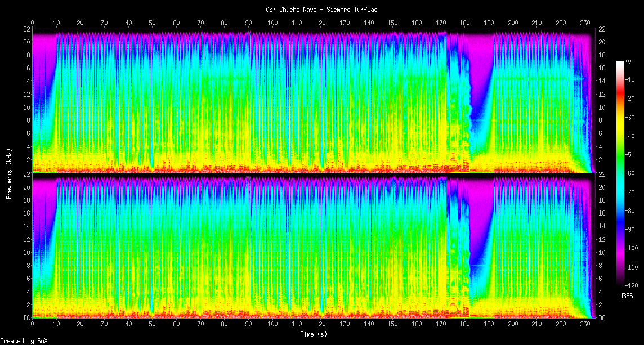
Task: Click the 'DC' label at bottom-right of the lower channel
Action: click(x=602, y=317)
